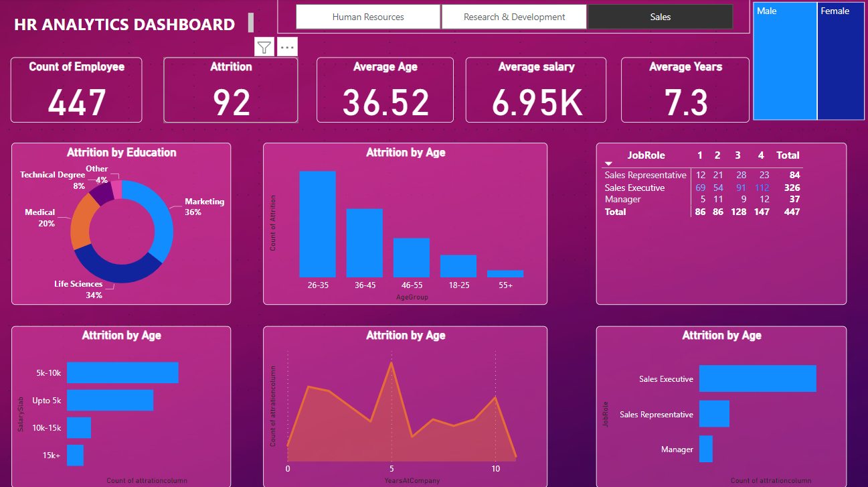Click the Manager bar in the JobRole chart
Viewport: 868px width, 487px height.
click(x=705, y=449)
